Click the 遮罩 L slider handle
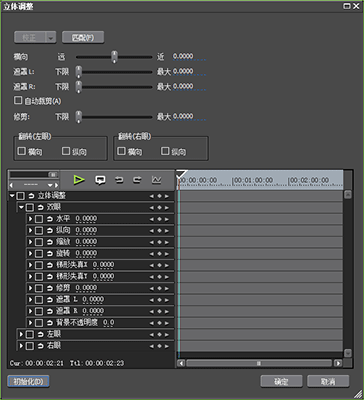 coord(78,72)
